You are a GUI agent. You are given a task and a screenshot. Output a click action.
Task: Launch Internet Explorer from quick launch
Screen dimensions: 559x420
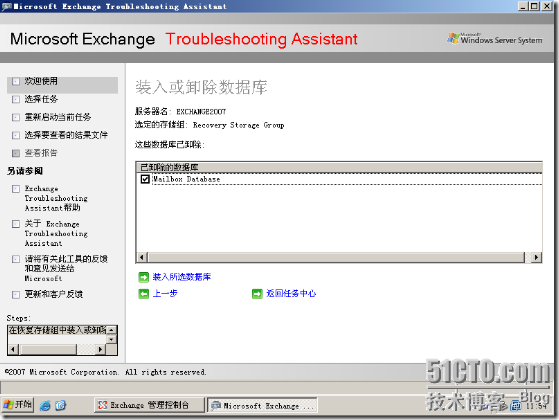(x=45, y=405)
